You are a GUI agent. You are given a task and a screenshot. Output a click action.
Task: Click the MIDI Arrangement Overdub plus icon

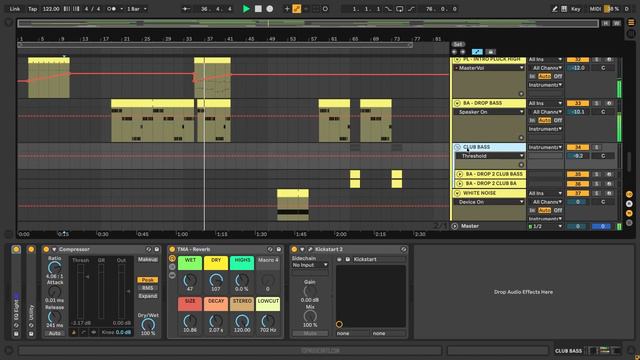(x=287, y=9)
